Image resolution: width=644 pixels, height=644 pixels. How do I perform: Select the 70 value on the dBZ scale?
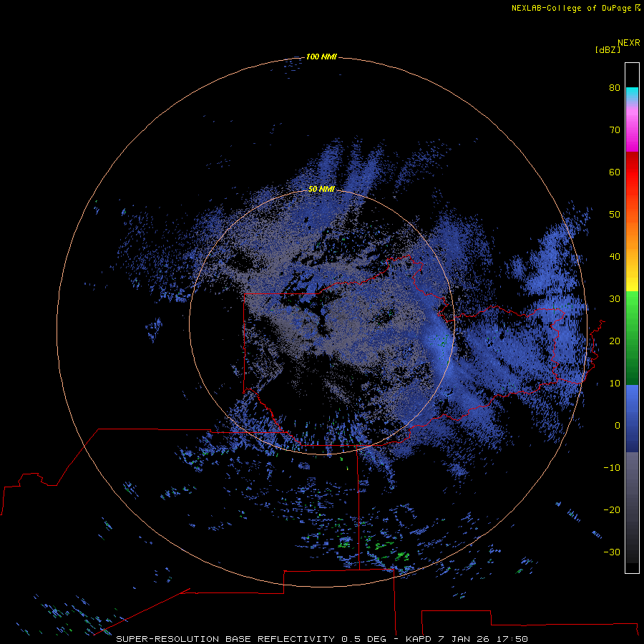pyautogui.click(x=615, y=130)
